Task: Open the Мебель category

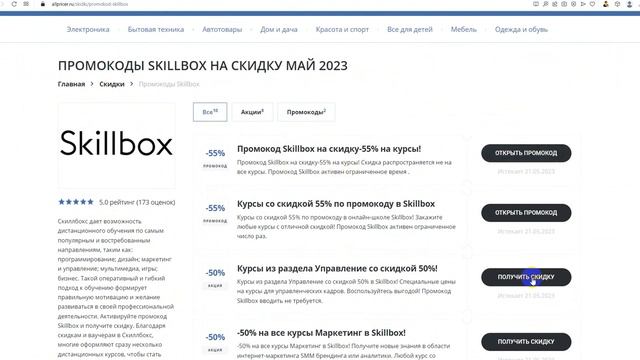Action: [464, 29]
